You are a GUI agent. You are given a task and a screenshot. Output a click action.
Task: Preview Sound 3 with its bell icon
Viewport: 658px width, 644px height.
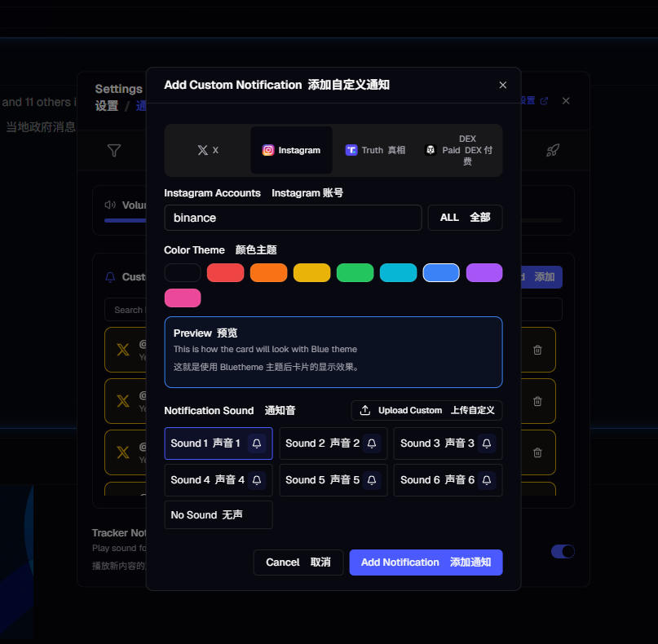[x=487, y=443]
